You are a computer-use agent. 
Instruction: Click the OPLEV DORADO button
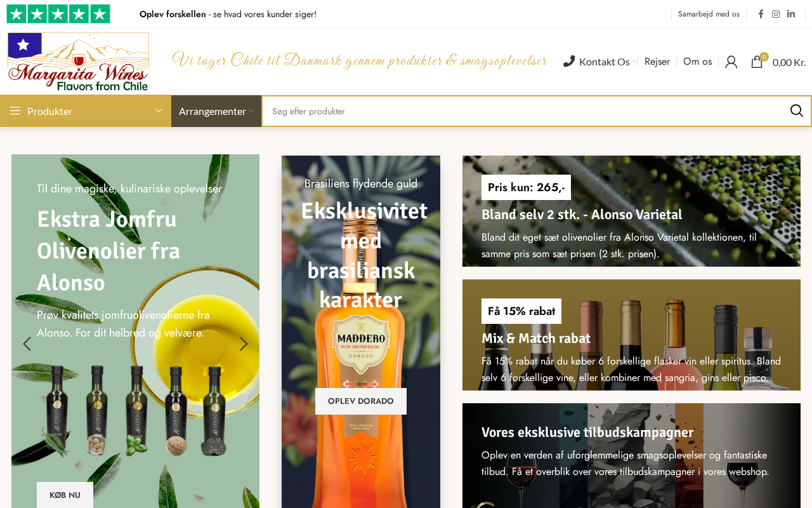(x=361, y=401)
